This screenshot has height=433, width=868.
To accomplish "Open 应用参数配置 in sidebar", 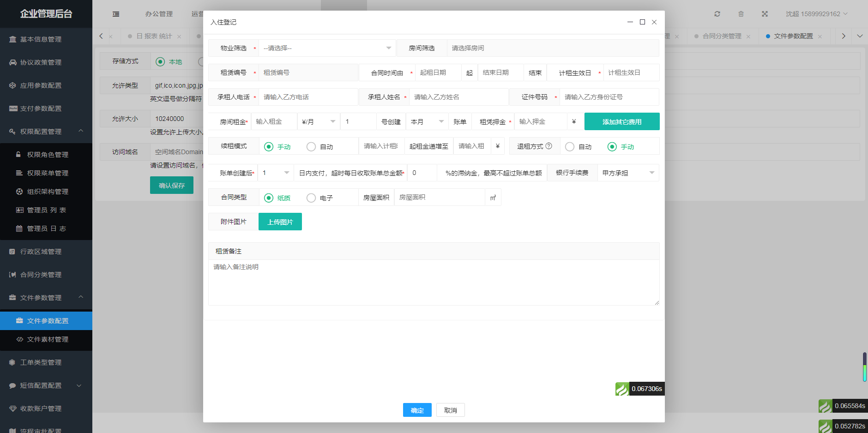I will pyautogui.click(x=46, y=85).
